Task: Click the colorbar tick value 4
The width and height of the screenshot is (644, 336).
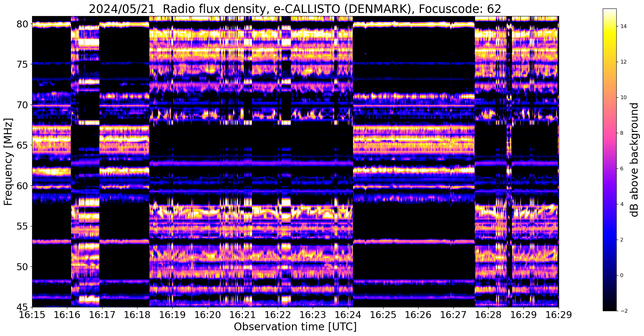Action: click(x=621, y=204)
